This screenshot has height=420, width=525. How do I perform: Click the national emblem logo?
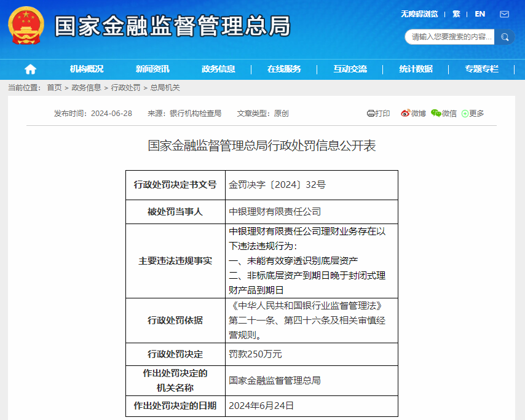coord(26,26)
